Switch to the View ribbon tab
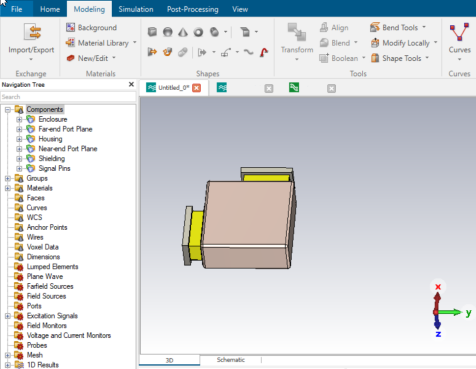 [240, 9]
